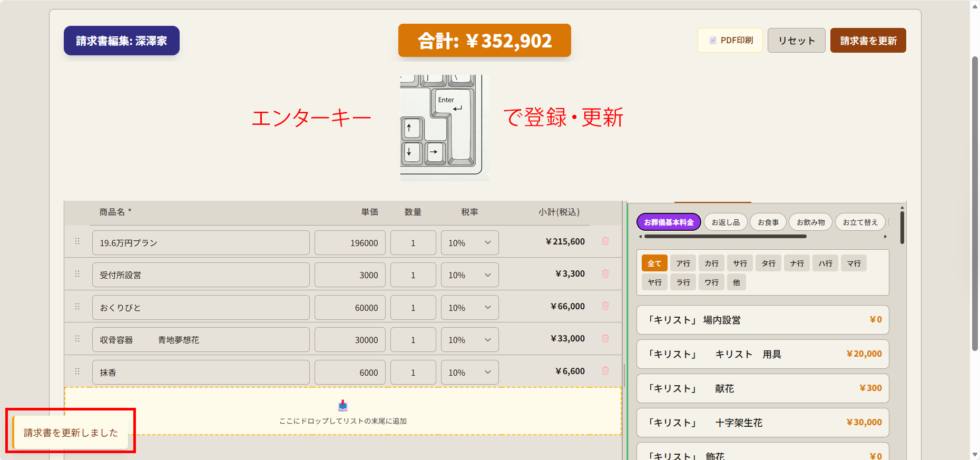The width and height of the screenshot is (980, 460).
Task: Filter items by カ行
Action: [x=712, y=263]
